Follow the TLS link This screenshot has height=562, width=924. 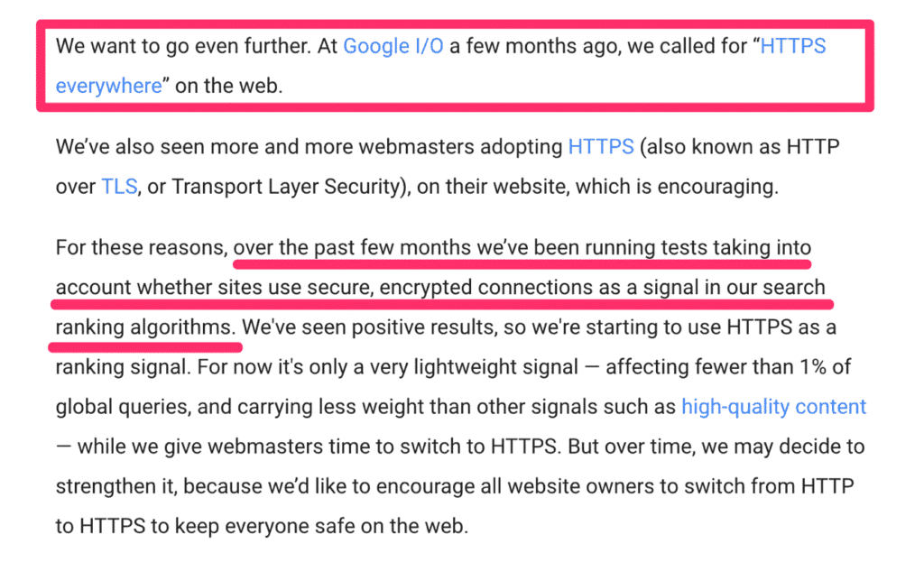(x=119, y=186)
